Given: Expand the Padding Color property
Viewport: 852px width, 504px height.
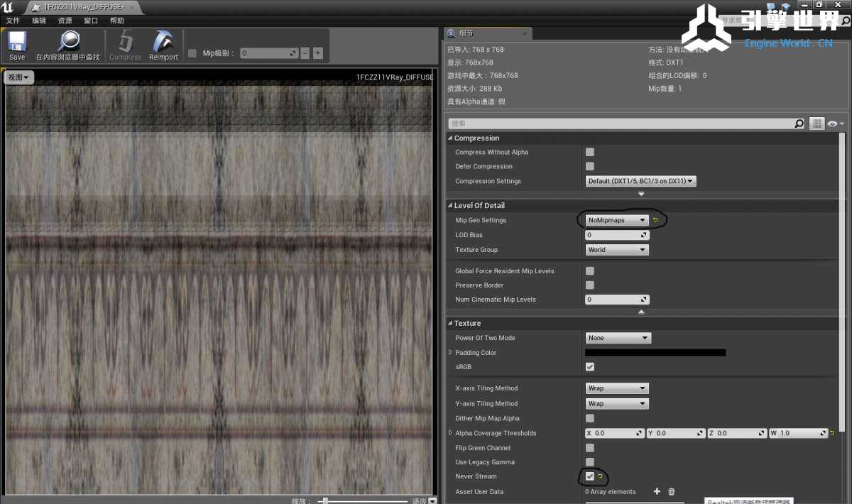Looking at the screenshot, I should pos(450,352).
